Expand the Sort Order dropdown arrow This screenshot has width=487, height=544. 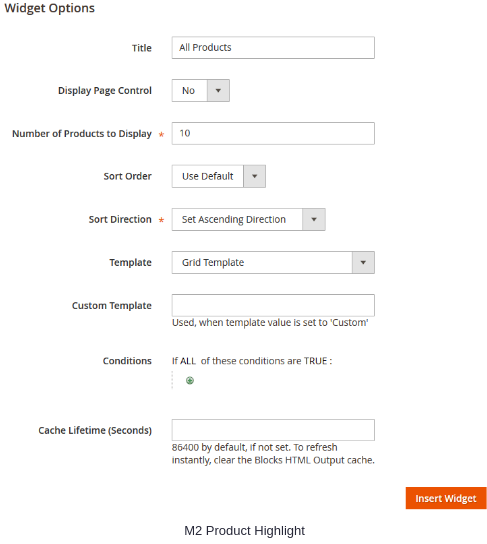254,176
